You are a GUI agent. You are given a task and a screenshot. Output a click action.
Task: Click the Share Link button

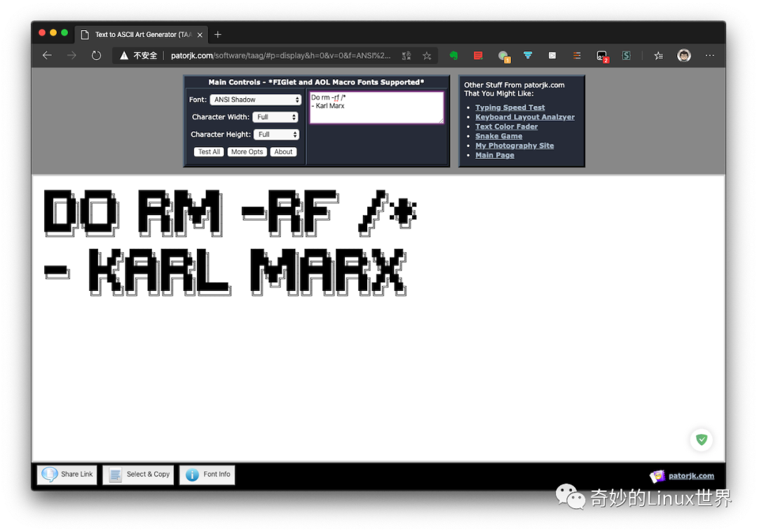pyautogui.click(x=67, y=475)
